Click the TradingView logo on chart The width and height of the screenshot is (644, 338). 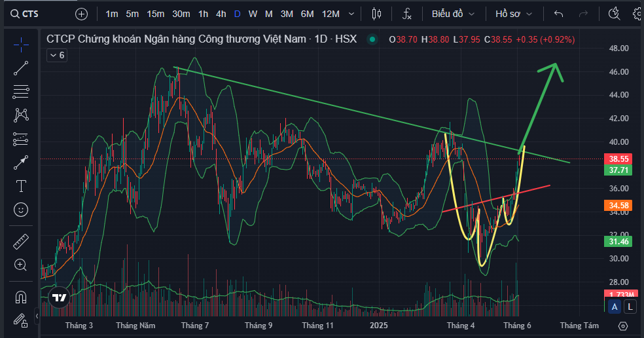pos(60,297)
